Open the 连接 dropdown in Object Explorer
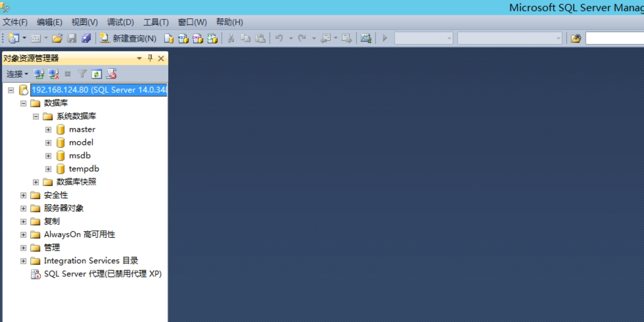The height and width of the screenshot is (322, 644). (x=17, y=74)
